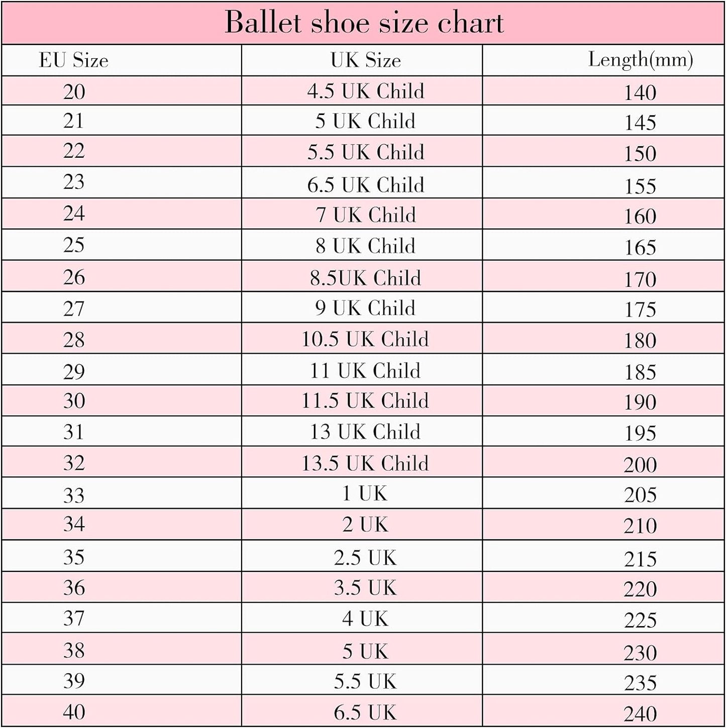The image size is (726, 728).
Task: Select the EU size 20 cell
Action: [74, 91]
